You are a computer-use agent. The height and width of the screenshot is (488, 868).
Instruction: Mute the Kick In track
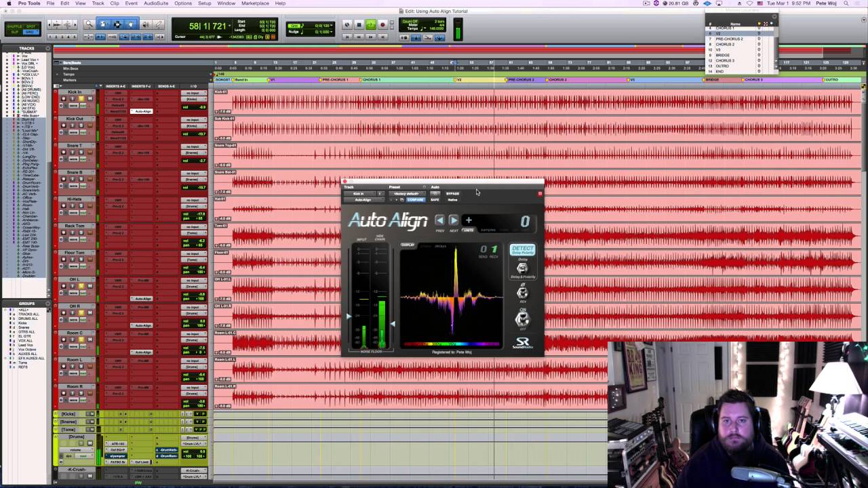pos(90,98)
